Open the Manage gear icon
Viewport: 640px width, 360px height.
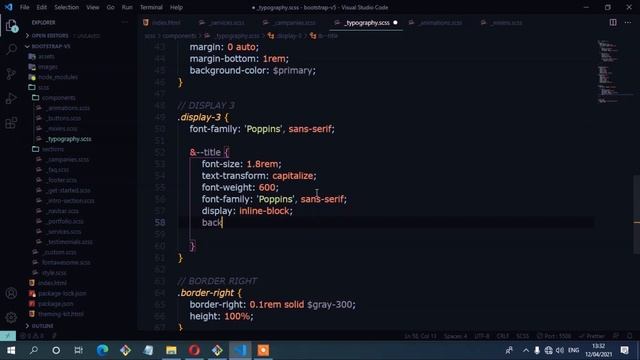tap(11, 317)
